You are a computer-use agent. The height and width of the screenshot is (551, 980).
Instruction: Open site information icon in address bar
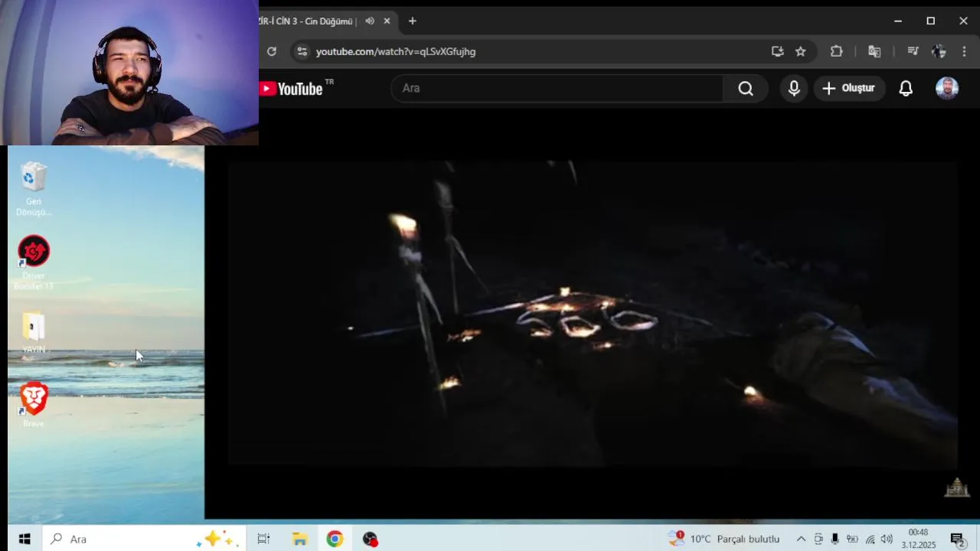click(302, 51)
